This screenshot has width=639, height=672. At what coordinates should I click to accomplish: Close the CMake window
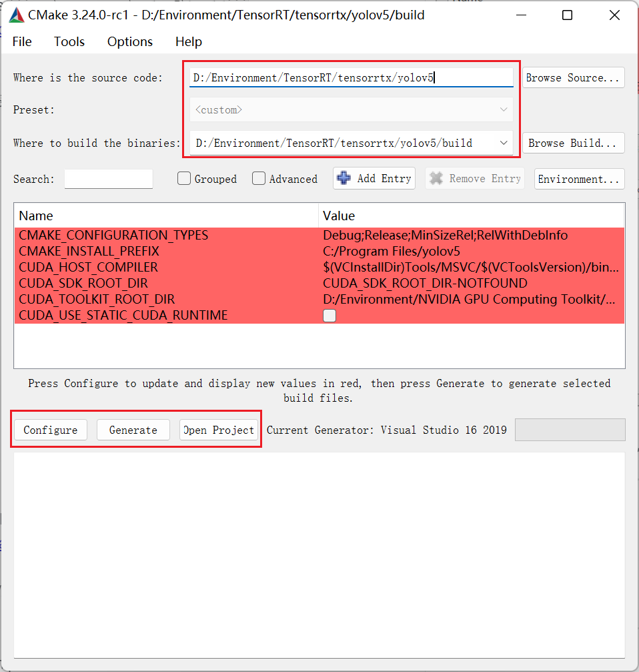click(614, 15)
